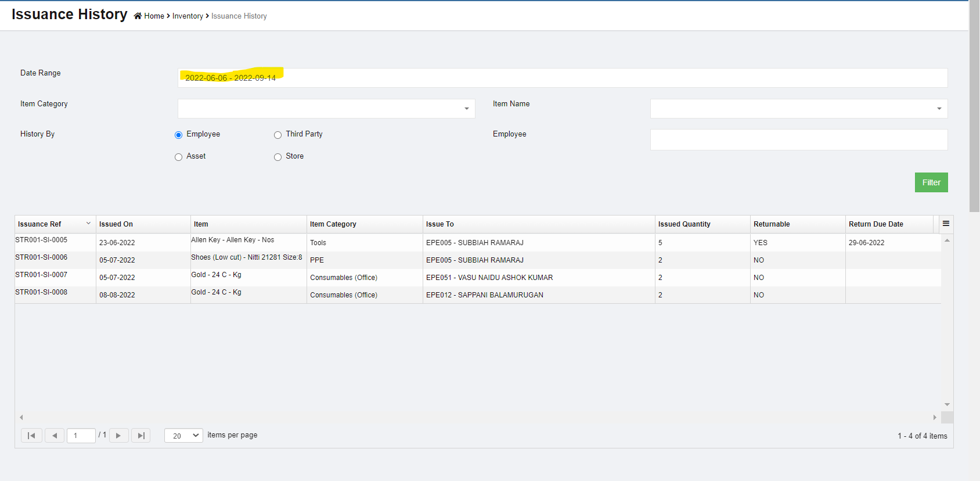Select the Third Party radio button
This screenshot has width=980, height=481.
click(278, 135)
